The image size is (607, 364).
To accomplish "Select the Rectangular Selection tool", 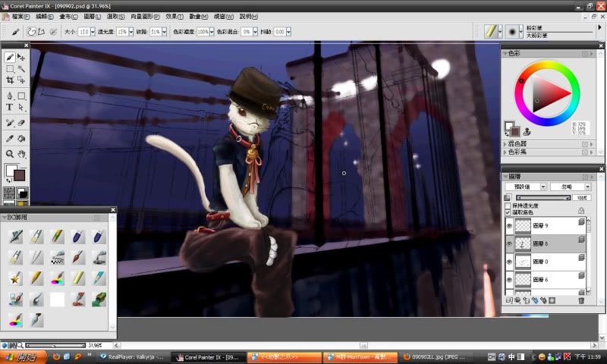I will pos(10,69).
